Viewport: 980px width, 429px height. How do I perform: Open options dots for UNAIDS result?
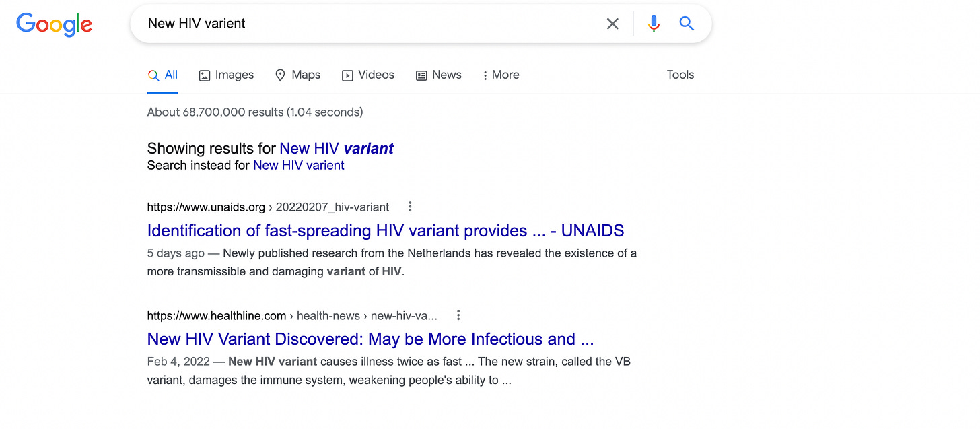(x=410, y=207)
